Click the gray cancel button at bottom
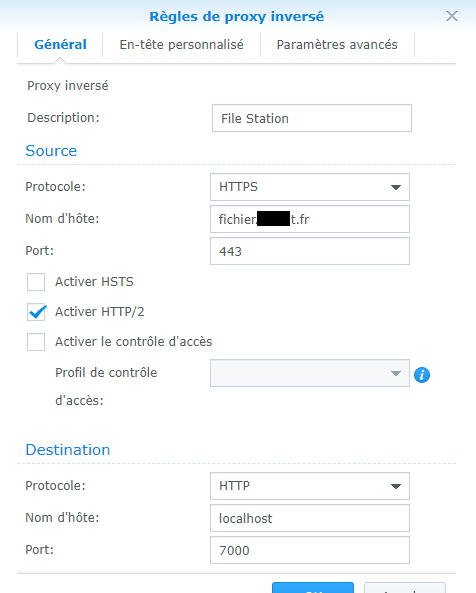Image resolution: width=476 pixels, height=593 pixels. pyautogui.click(x=405, y=588)
